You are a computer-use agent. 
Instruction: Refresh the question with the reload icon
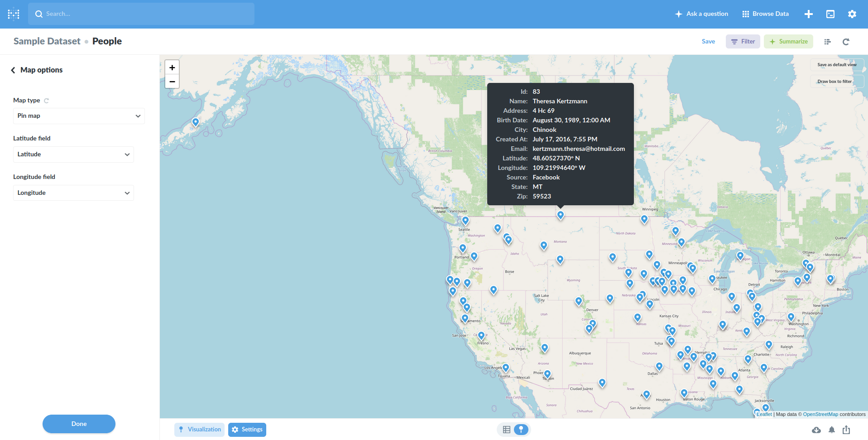845,42
